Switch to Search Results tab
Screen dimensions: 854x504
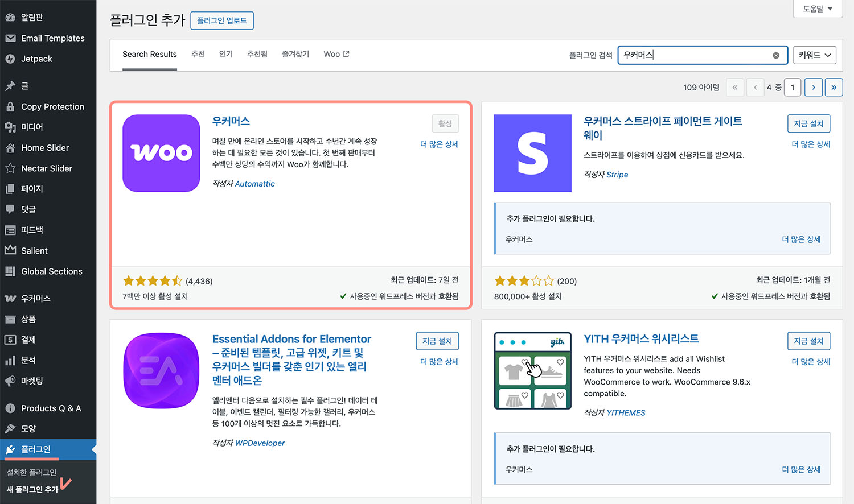(150, 54)
